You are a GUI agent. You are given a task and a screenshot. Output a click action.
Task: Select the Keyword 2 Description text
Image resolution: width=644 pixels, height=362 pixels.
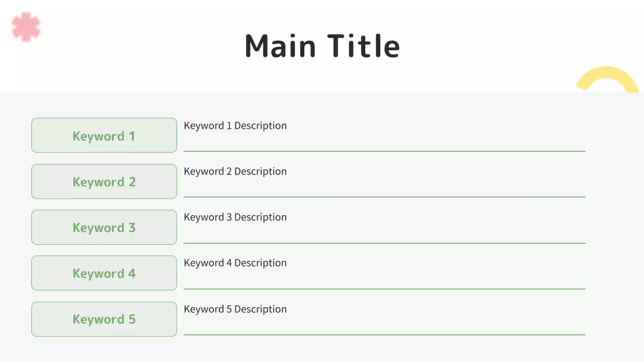[235, 171]
